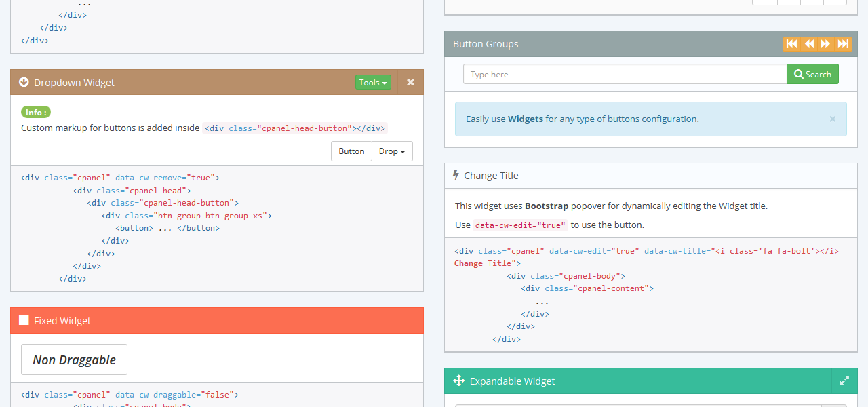Click the square icon on Fixed Widget header
The image size is (868, 407).
24,321
